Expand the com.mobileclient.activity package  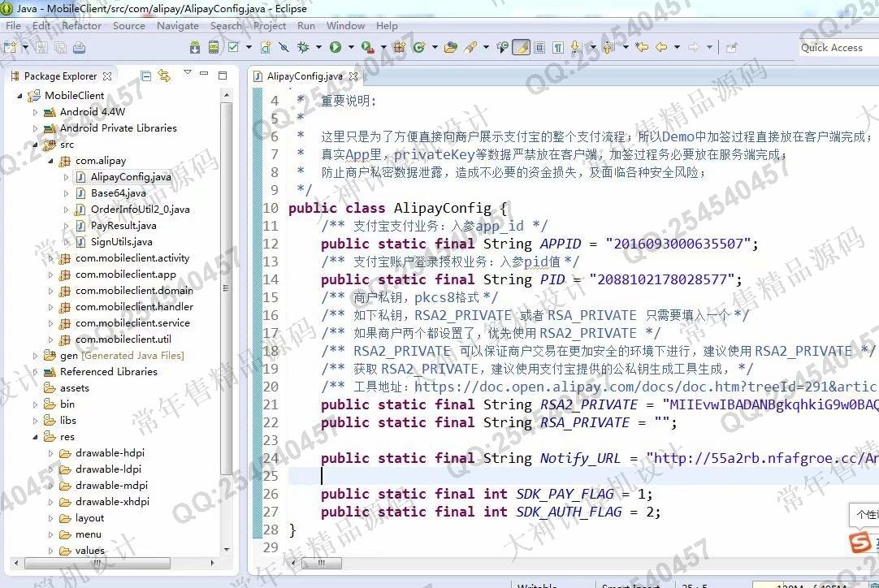(x=51, y=258)
